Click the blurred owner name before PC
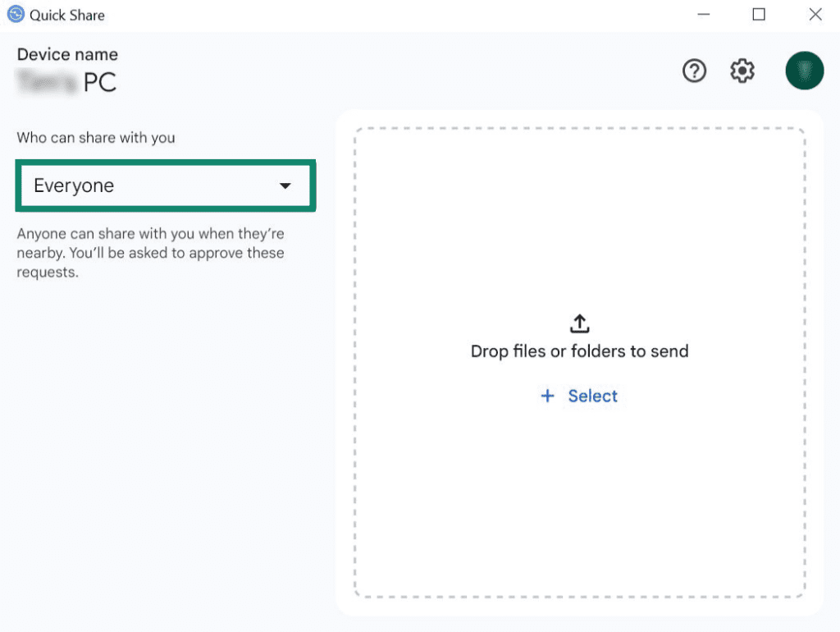Image resolution: width=840 pixels, height=632 pixels. [x=47, y=83]
